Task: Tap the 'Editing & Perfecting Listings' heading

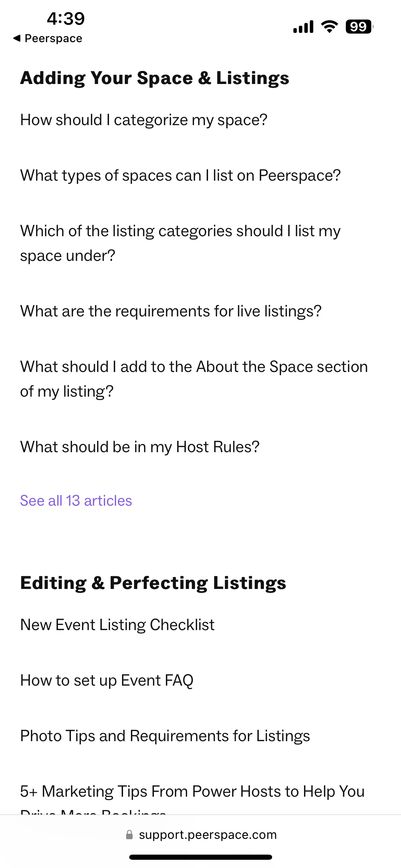Action: point(153,583)
